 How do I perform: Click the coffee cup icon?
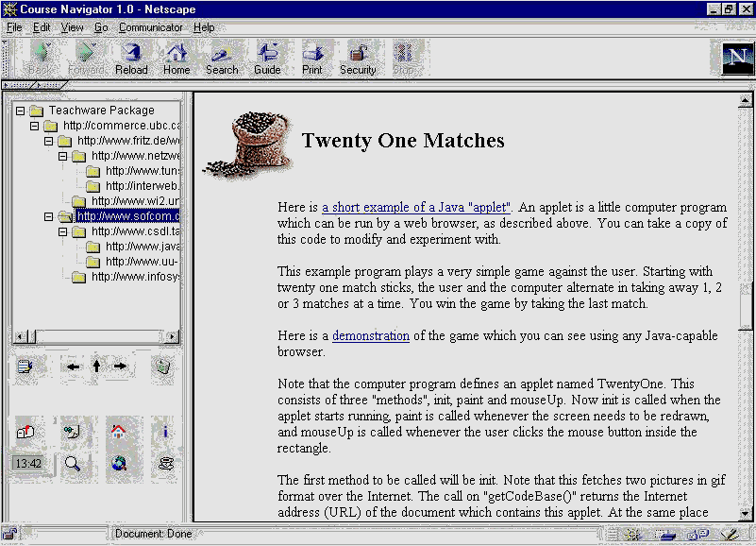click(166, 464)
